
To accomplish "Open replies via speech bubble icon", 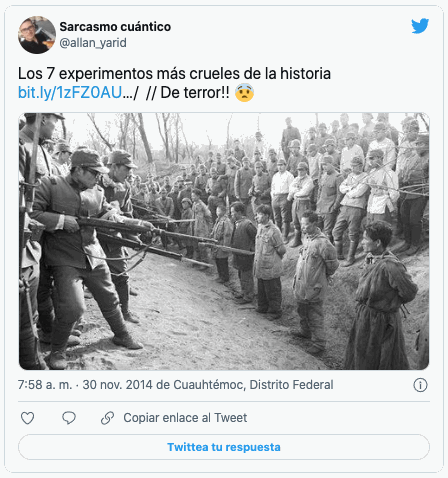I will [x=69, y=418].
